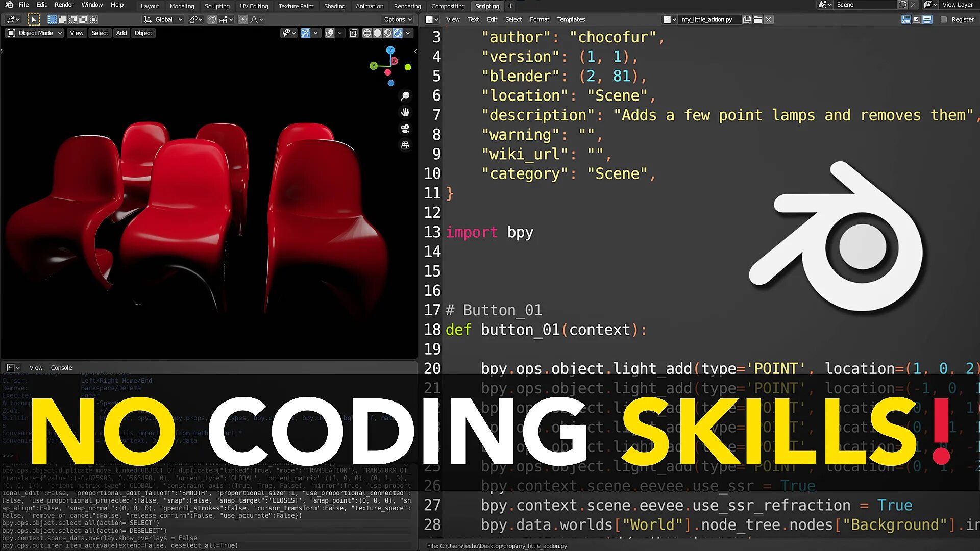This screenshot has width=980, height=551.
Task: Select the Rendering workspace tab
Action: 406,6
